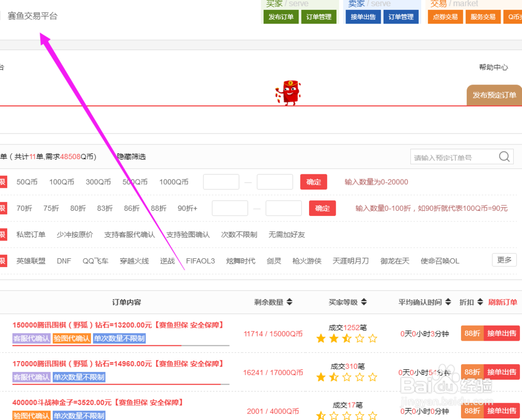Select 75折 discount filter
522x420 pixels.
51,208
